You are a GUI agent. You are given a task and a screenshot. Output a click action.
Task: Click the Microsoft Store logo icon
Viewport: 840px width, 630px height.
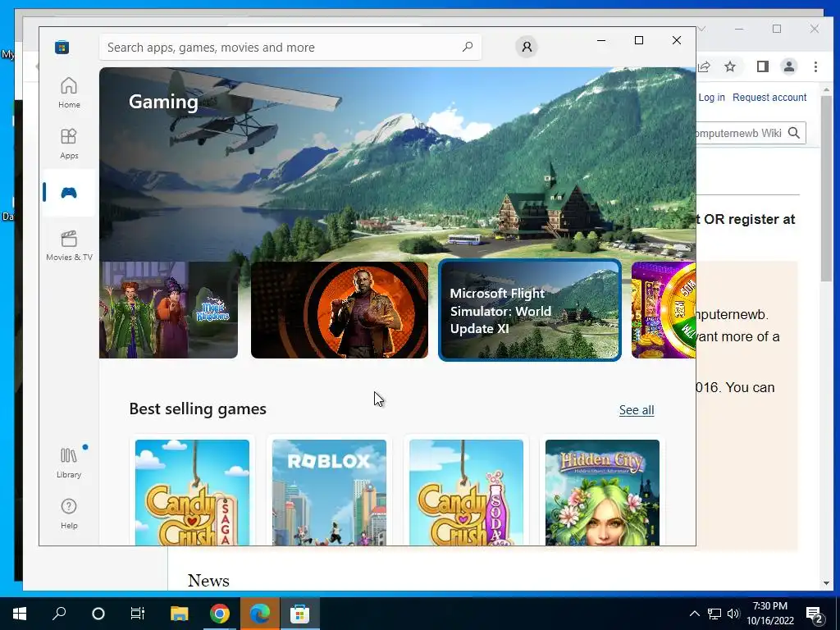tap(62, 47)
